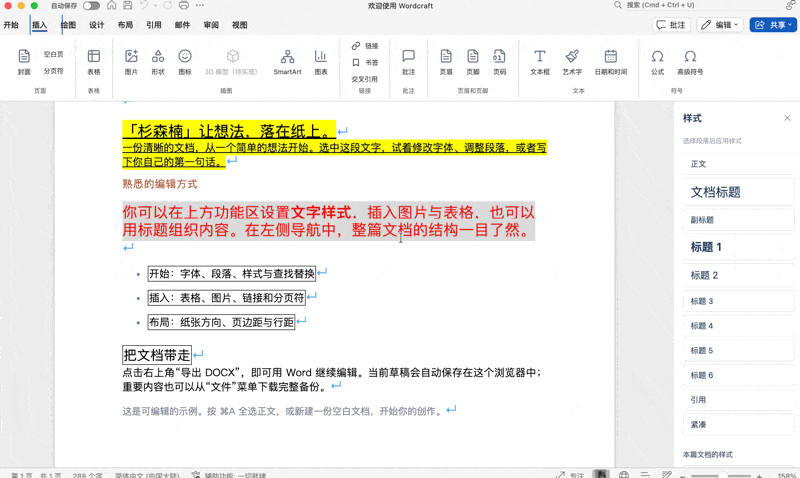This screenshot has width=800, height=478.
Task: Switch to the 引用 tab
Action: (x=154, y=25)
